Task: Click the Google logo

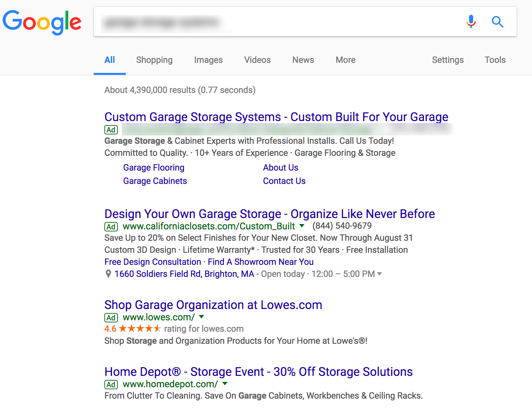Action: (42, 22)
